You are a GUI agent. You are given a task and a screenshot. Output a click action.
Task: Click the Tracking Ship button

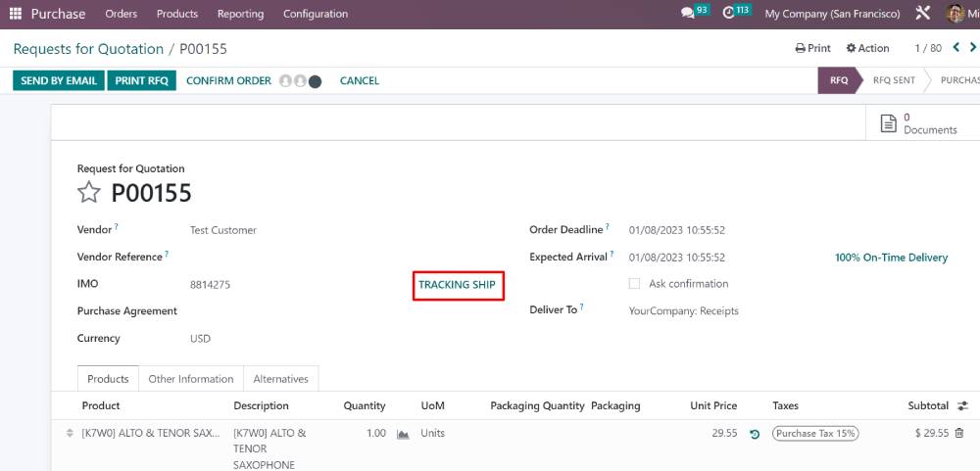[x=457, y=285]
